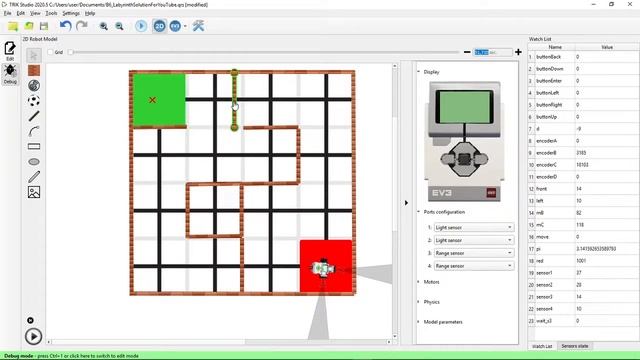Image resolution: width=640 pixels, height=360 pixels.
Task: Collapse the side panel with the arrow
Action: pos(406,203)
